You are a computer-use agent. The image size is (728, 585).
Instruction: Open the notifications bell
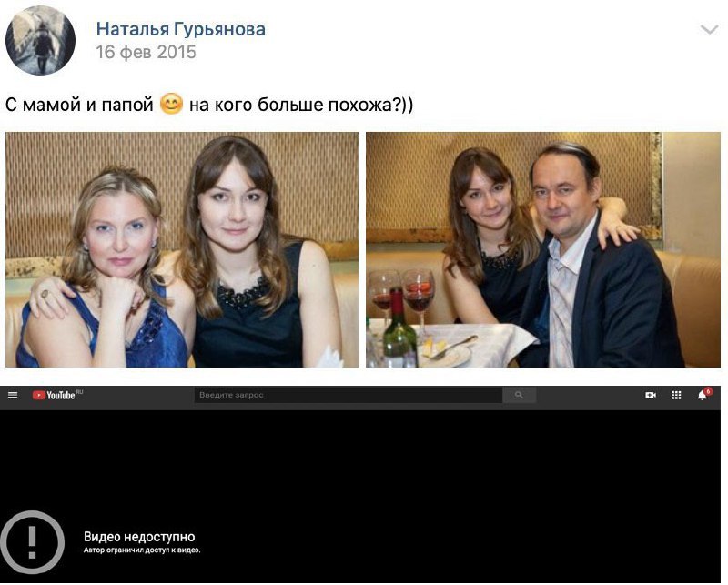coord(703,396)
